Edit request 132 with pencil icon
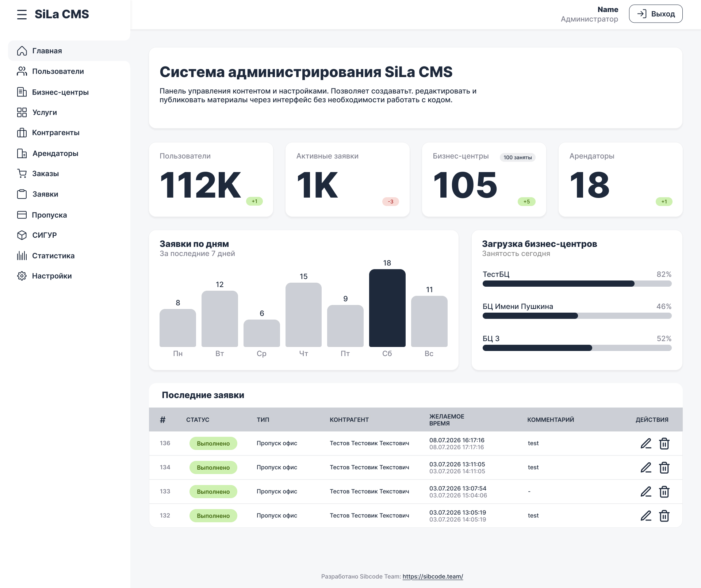701x588 pixels. click(646, 516)
